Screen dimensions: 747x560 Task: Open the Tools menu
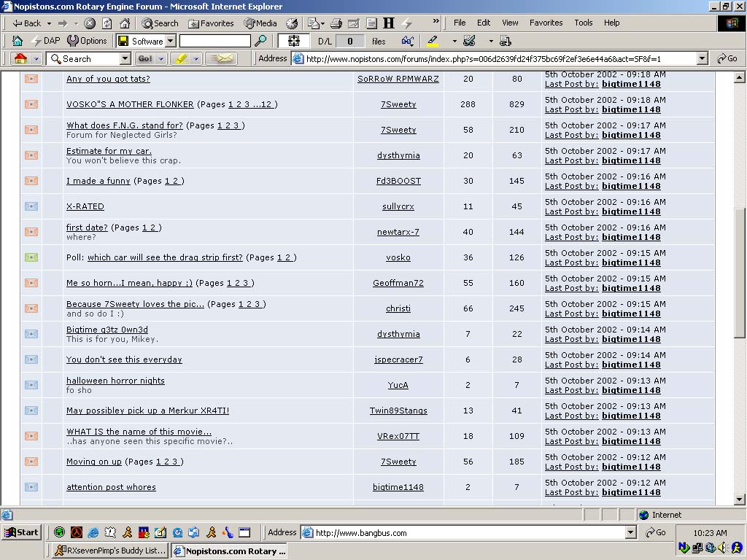tap(584, 23)
